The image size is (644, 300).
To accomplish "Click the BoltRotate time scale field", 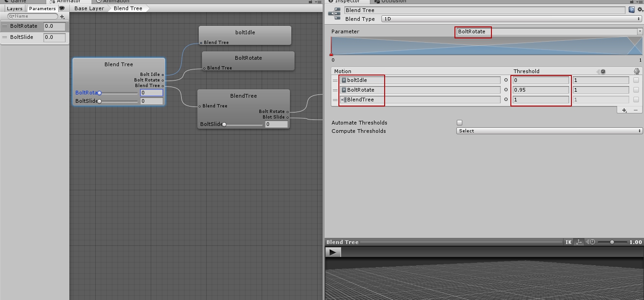I will tap(601, 90).
